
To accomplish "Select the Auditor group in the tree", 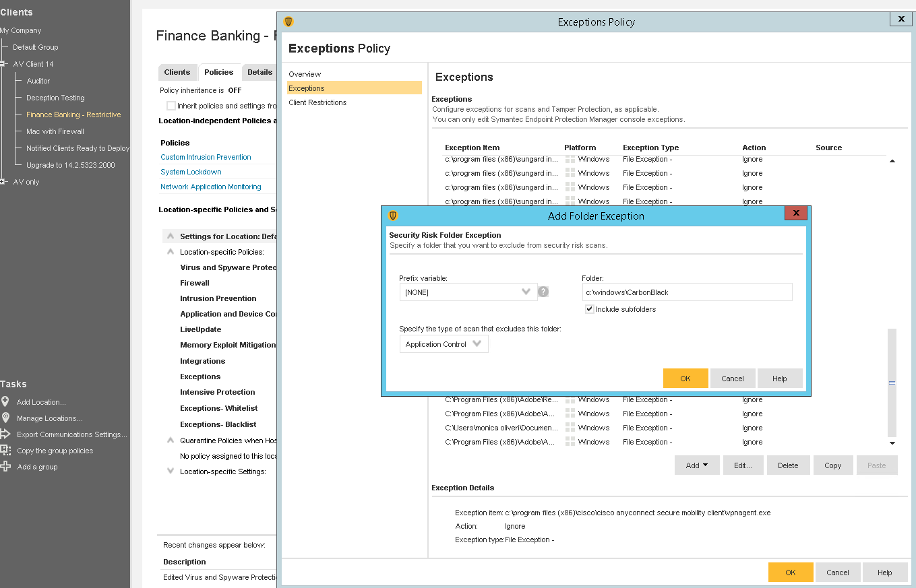I will pos(38,81).
